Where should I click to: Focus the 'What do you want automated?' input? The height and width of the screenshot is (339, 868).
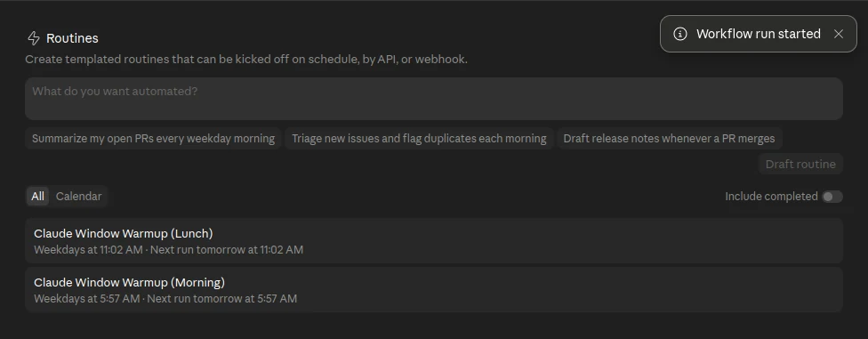[433, 99]
